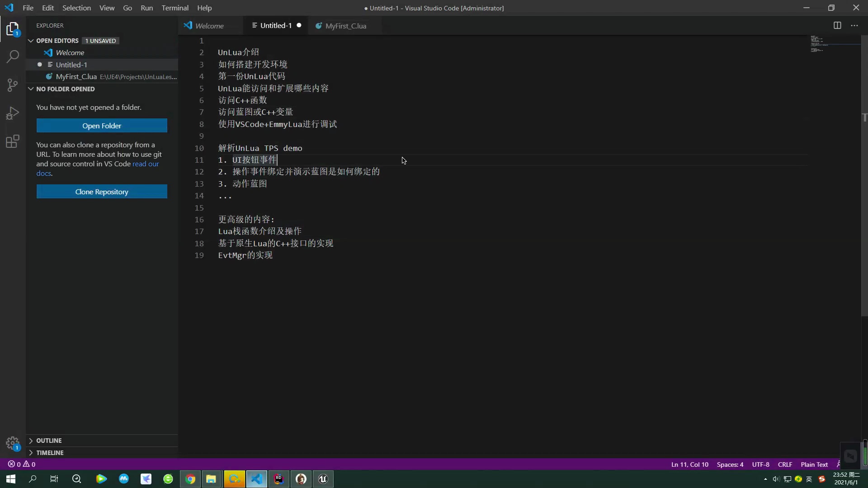Viewport: 868px width, 488px height.
Task: Click the editor vertical scrollbar
Action: [x=865, y=136]
